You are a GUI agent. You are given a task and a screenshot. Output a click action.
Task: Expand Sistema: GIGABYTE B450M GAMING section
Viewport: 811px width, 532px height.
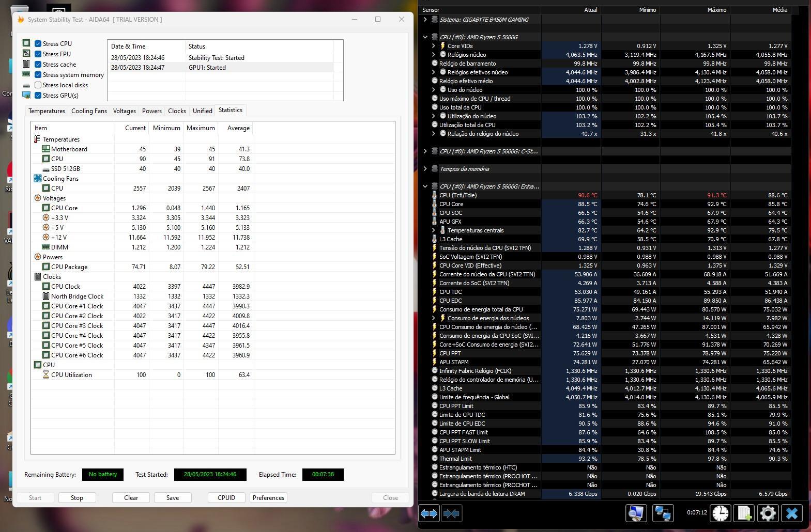click(425, 20)
